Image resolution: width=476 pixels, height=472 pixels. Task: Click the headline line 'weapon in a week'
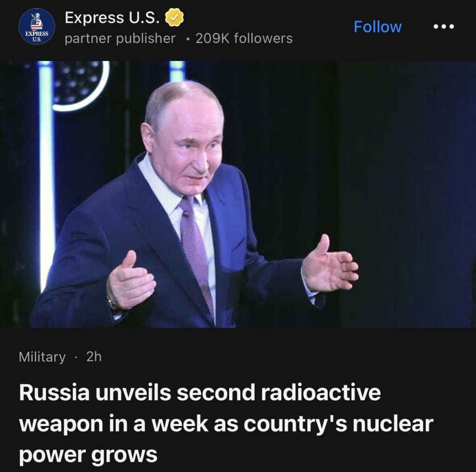pos(113,424)
